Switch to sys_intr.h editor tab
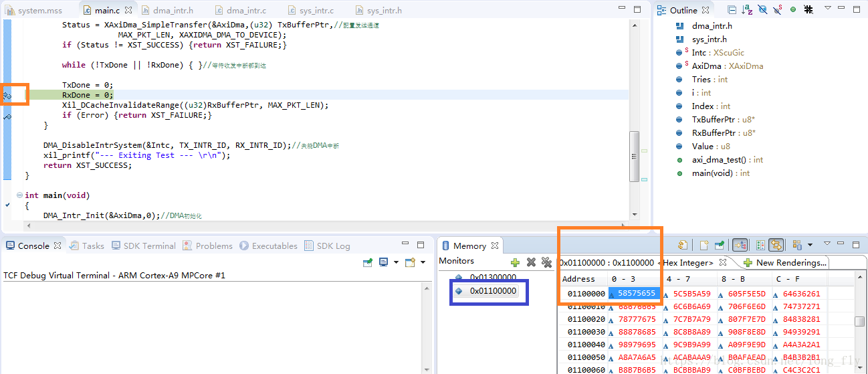 [x=379, y=10]
